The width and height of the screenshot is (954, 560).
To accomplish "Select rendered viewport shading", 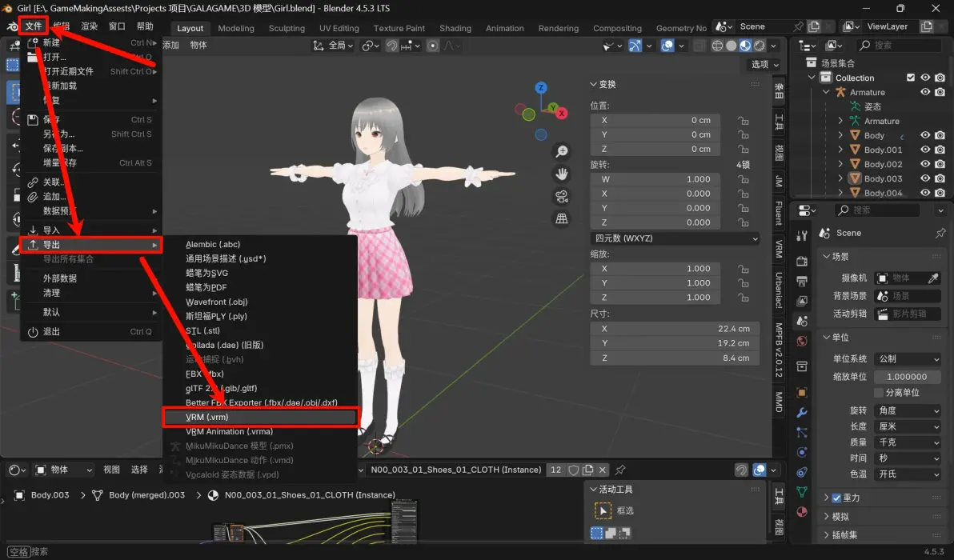I will (x=760, y=46).
